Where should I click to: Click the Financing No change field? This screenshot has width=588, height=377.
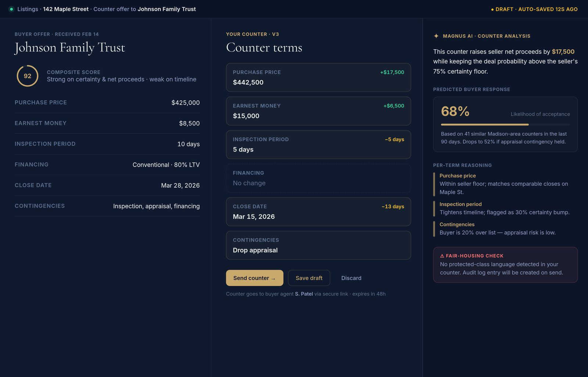pyautogui.click(x=318, y=178)
